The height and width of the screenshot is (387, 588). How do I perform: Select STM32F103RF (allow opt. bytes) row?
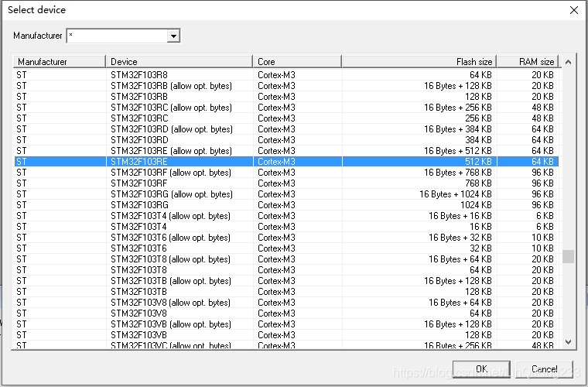pos(286,173)
